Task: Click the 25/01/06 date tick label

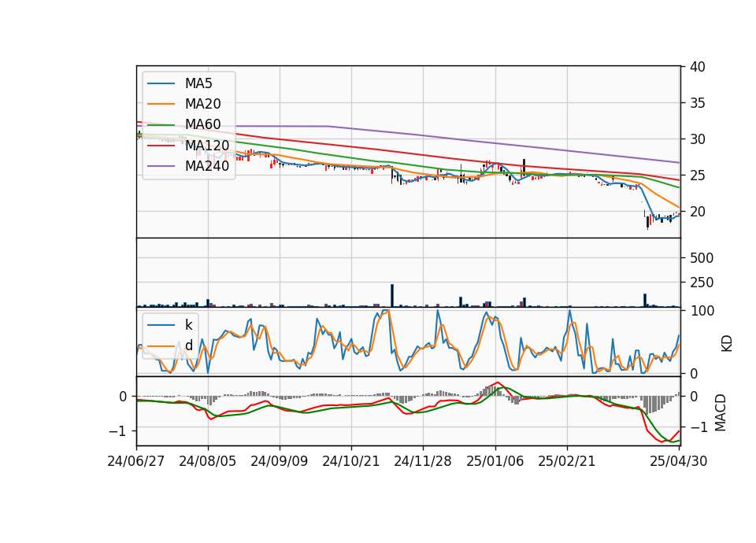Action: (495, 461)
